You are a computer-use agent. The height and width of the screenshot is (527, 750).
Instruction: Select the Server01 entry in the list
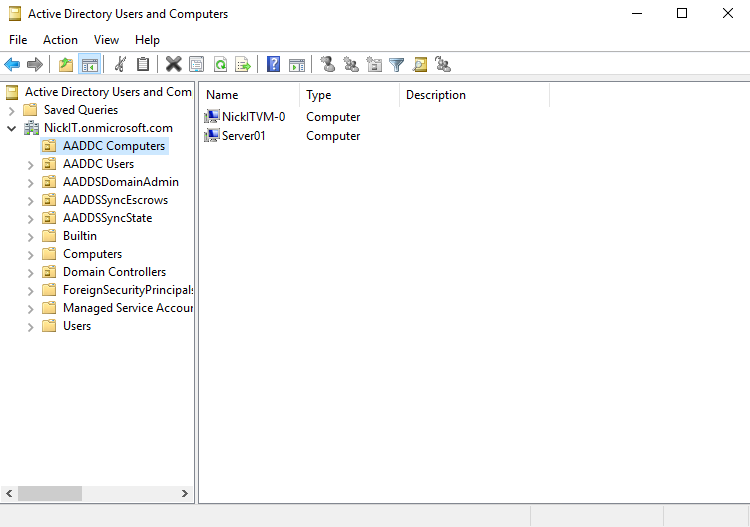[x=243, y=136]
